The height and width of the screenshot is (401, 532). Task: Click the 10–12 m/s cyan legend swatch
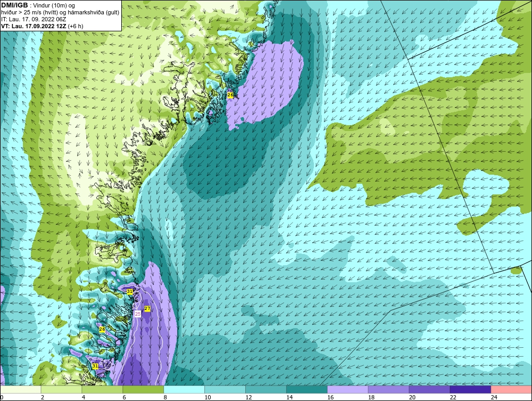[225, 389]
